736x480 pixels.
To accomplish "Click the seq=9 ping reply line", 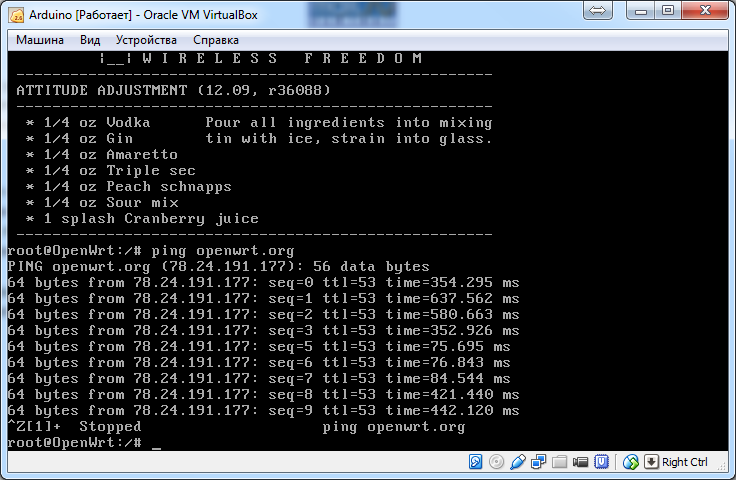I will coord(263,411).
